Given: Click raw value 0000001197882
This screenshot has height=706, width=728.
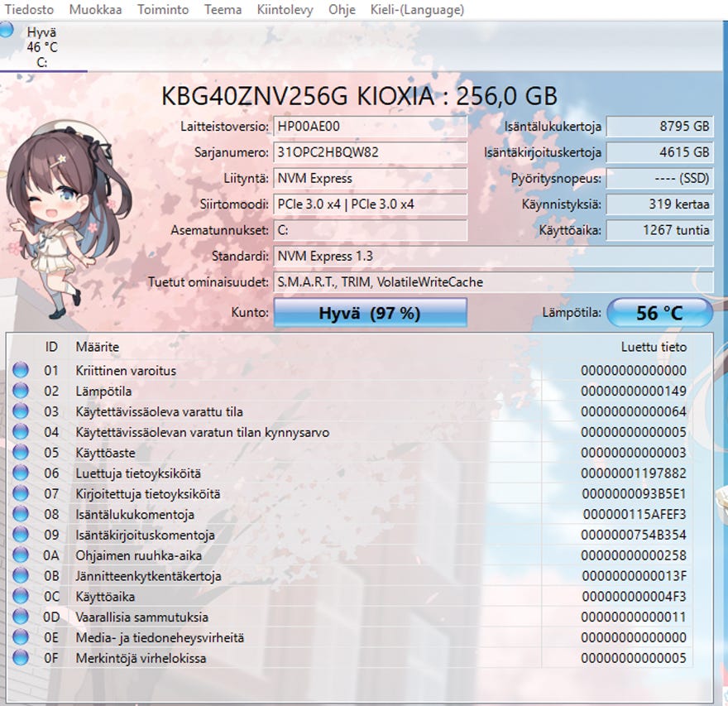Looking at the screenshot, I should [x=634, y=473].
